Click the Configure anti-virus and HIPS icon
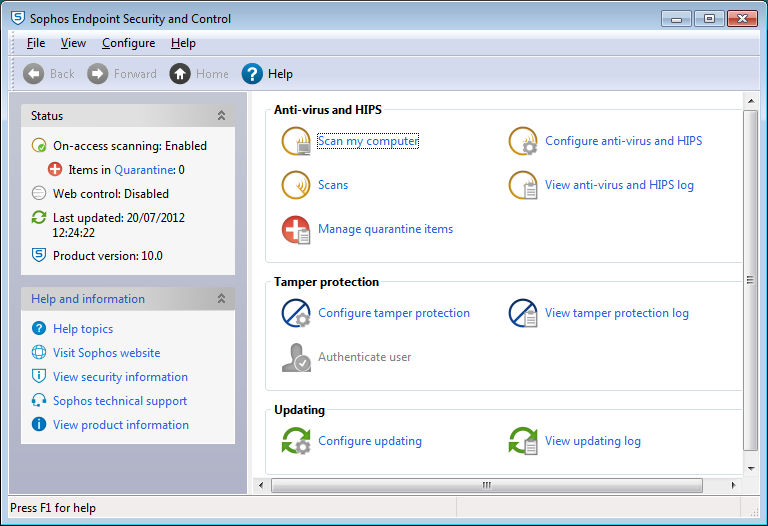The image size is (768, 526). point(523,141)
